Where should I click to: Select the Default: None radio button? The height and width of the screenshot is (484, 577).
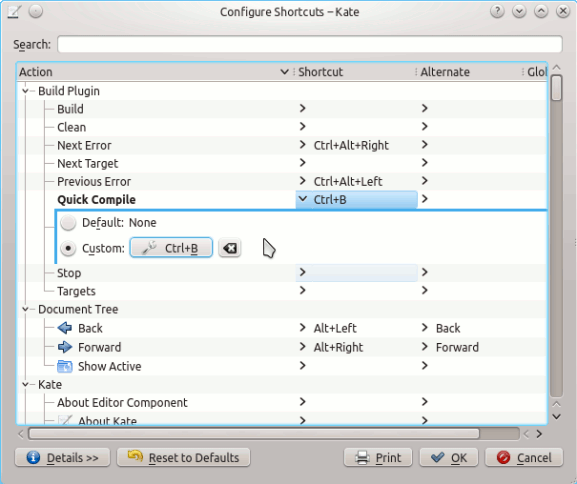[x=68, y=223]
